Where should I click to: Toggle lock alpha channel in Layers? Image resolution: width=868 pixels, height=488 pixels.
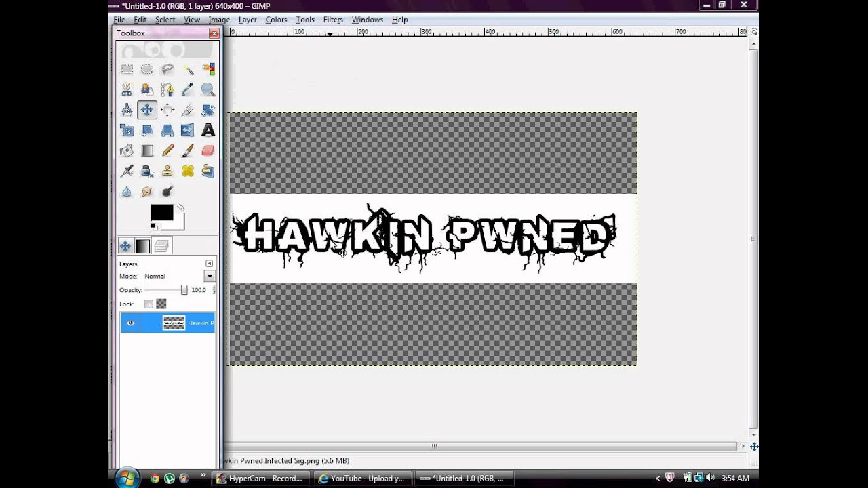[161, 304]
